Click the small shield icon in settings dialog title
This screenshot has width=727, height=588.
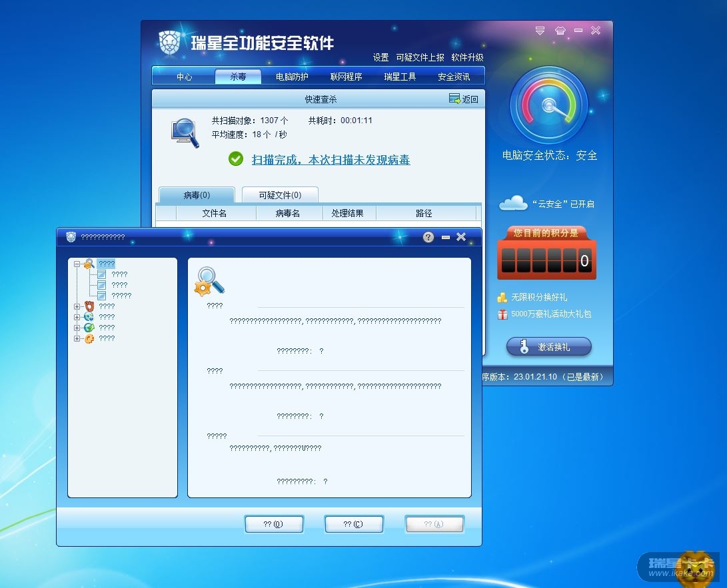tap(71, 237)
